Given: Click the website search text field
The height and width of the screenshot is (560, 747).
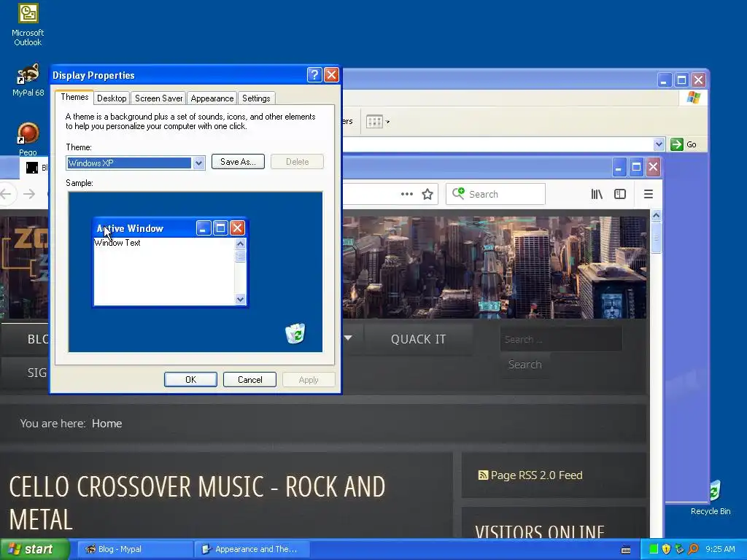Looking at the screenshot, I should [x=561, y=340].
